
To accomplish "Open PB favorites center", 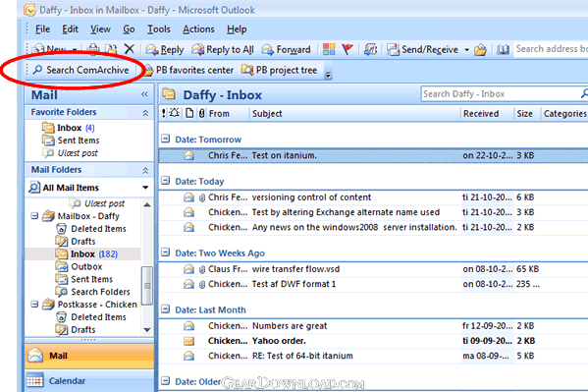I will coord(188,70).
